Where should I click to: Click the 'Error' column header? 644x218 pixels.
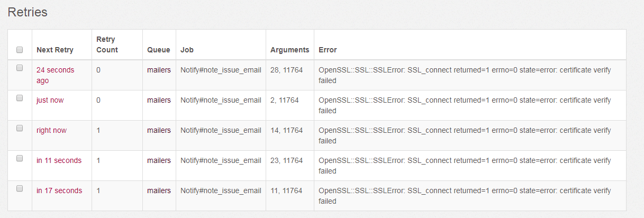(328, 50)
